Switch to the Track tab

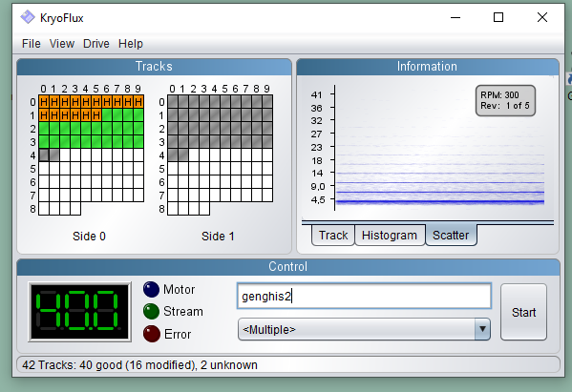[x=333, y=236]
